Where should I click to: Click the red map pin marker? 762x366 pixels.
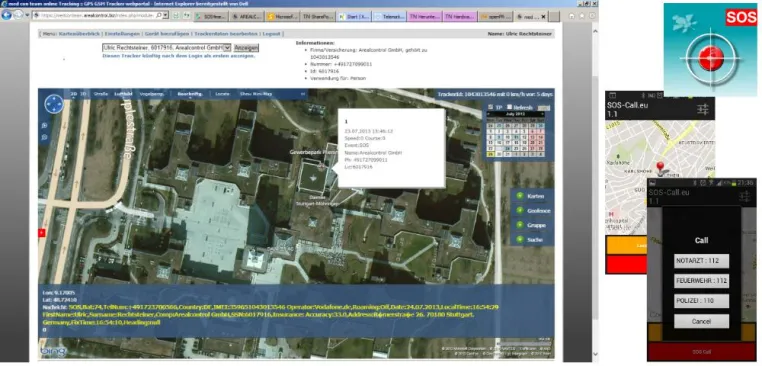coord(660,168)
